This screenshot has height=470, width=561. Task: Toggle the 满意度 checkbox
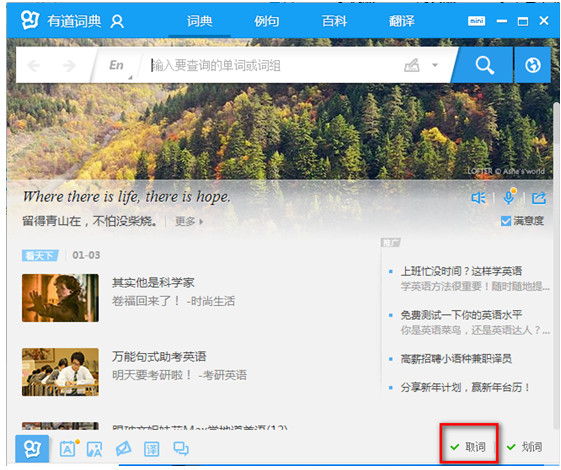click(x=506, y=221)
